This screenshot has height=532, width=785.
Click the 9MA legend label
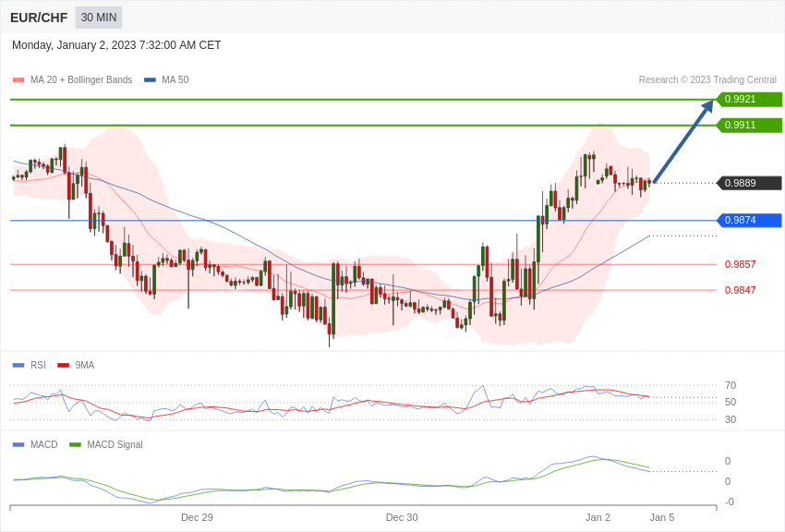85,366
